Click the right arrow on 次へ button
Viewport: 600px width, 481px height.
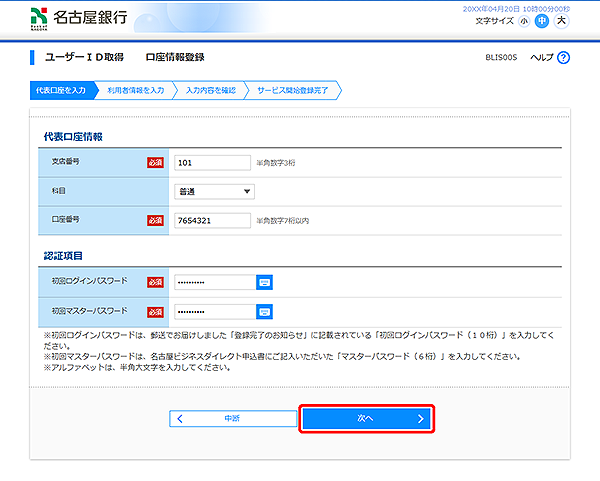(x=421, y=419)
